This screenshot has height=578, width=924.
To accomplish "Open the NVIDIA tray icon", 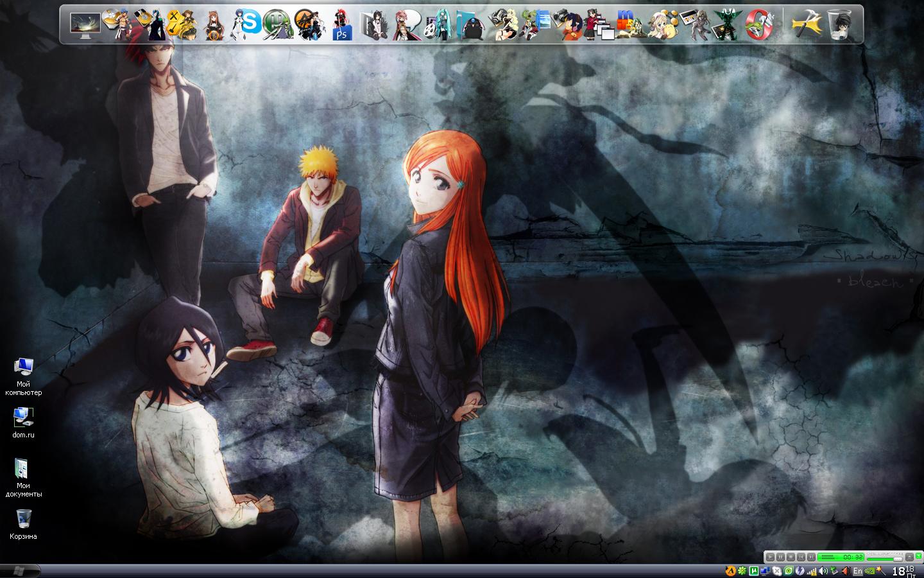I will click(869, 571).
